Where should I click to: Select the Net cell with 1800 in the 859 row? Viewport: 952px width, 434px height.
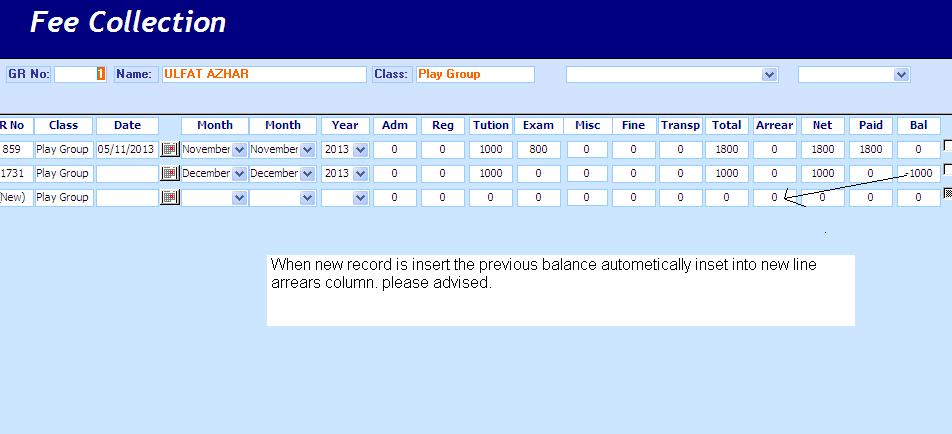pos(823,149)
